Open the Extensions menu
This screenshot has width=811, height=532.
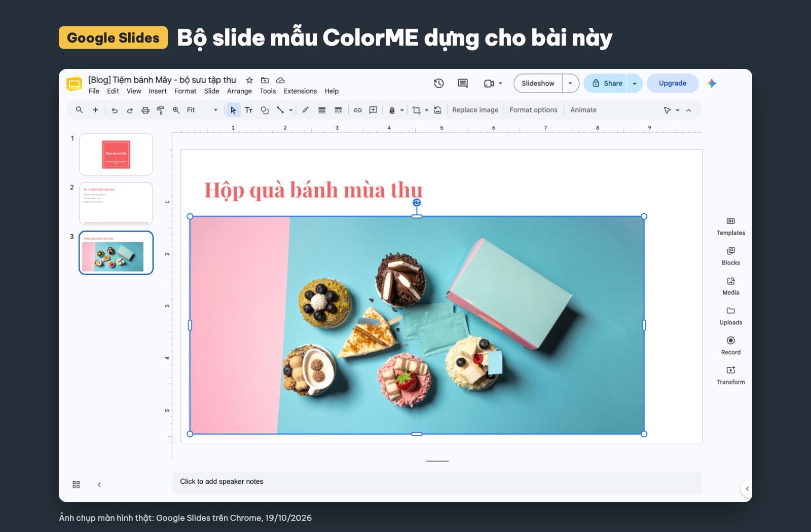point(300,91)
